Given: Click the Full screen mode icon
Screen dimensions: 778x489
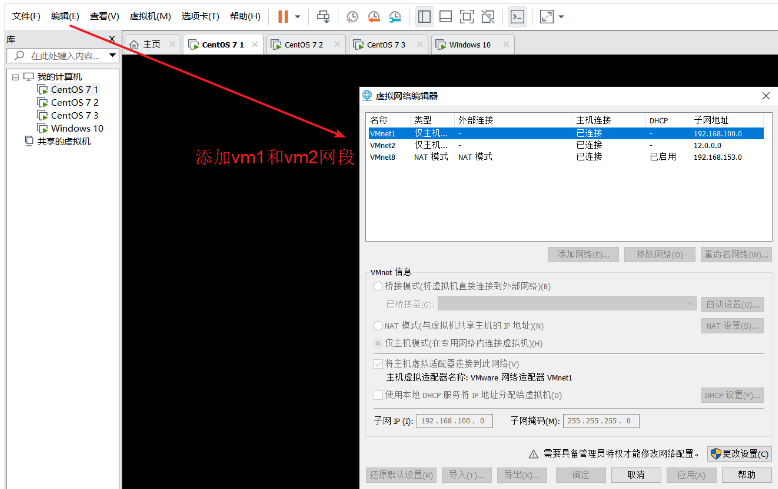Looking at the screenshot, I should [x=467, y=17].
